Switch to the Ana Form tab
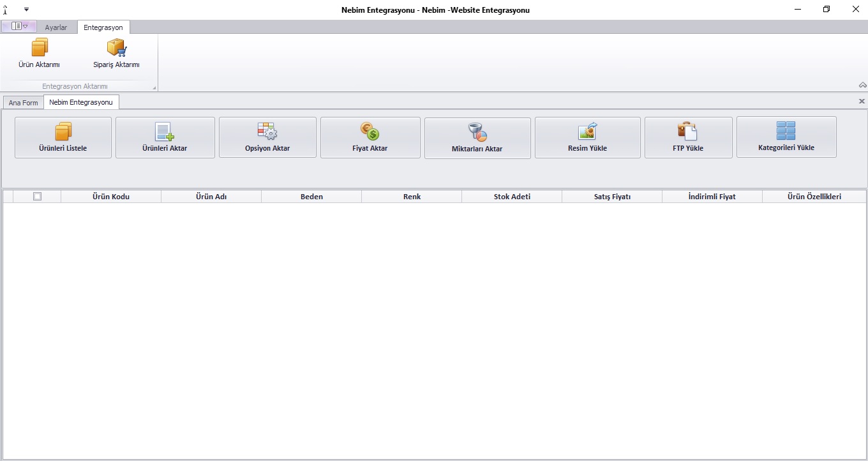The height and width of the screenshot is (461, 868). [24, 103]
